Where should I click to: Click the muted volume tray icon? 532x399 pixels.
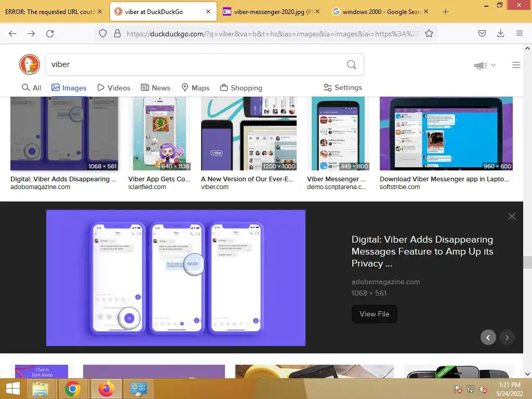pos(483,389)
